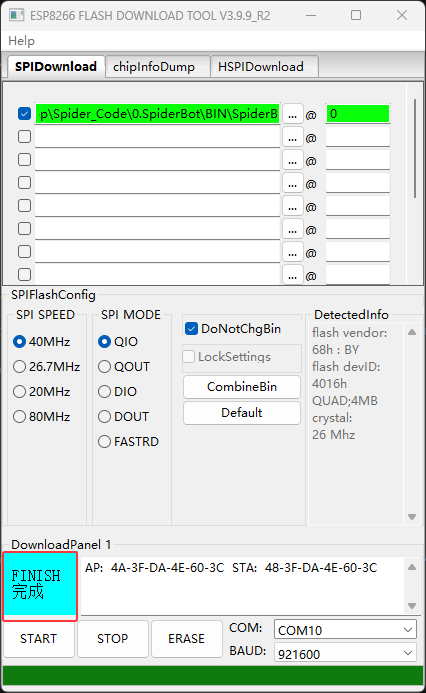Click the '4016h' flash devID text
This screenshot has width=426, height=693.
[x=329, y=384]
